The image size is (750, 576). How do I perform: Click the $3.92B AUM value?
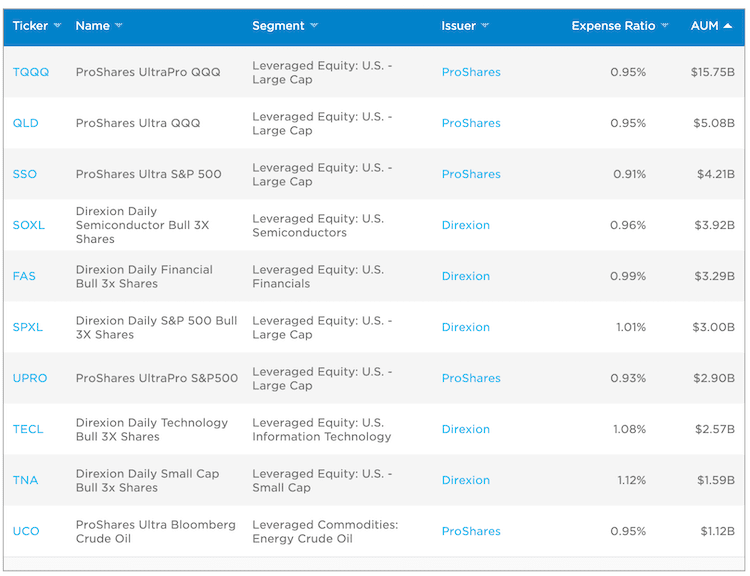click(715, 225)
